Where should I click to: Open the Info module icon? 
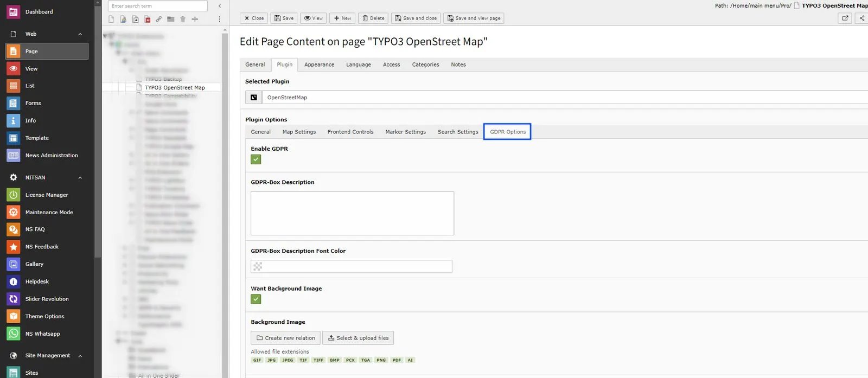(13, 120)
